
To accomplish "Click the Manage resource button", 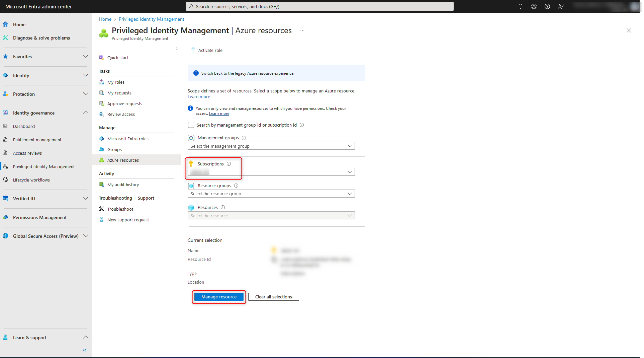I will [x=218, y=297].
